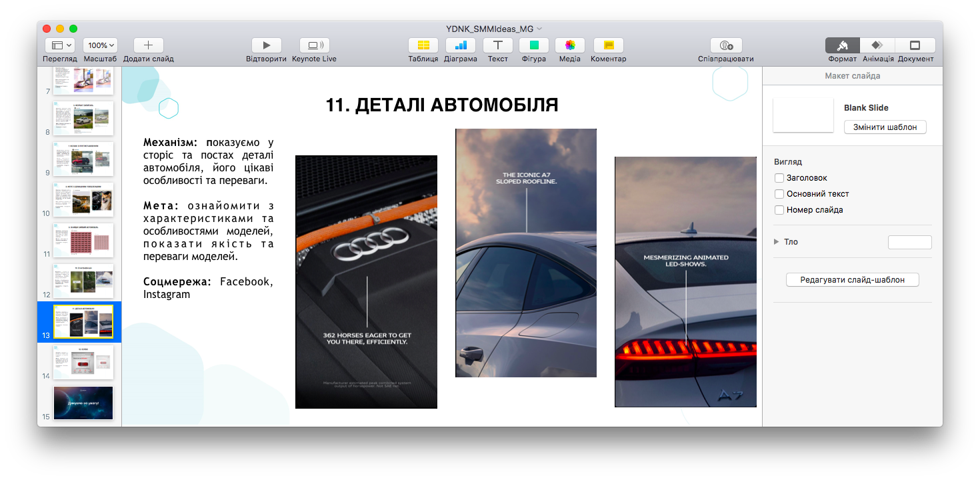The height and width of the screenshot is (480, 980).
Task: Select the Audi engine image on slide
Action: pyautogui.click(x=366, y=281)
